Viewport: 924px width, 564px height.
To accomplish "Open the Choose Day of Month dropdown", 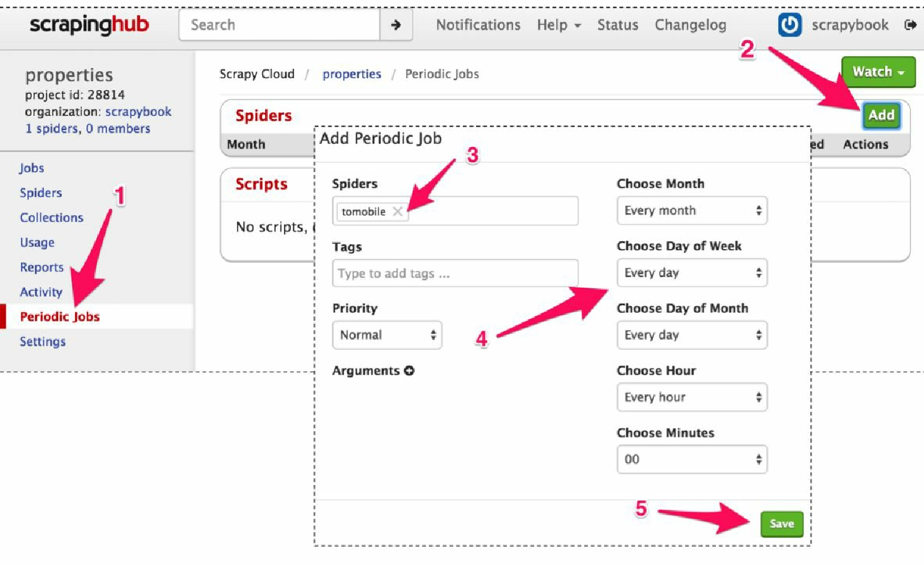I will coord(692,335).
